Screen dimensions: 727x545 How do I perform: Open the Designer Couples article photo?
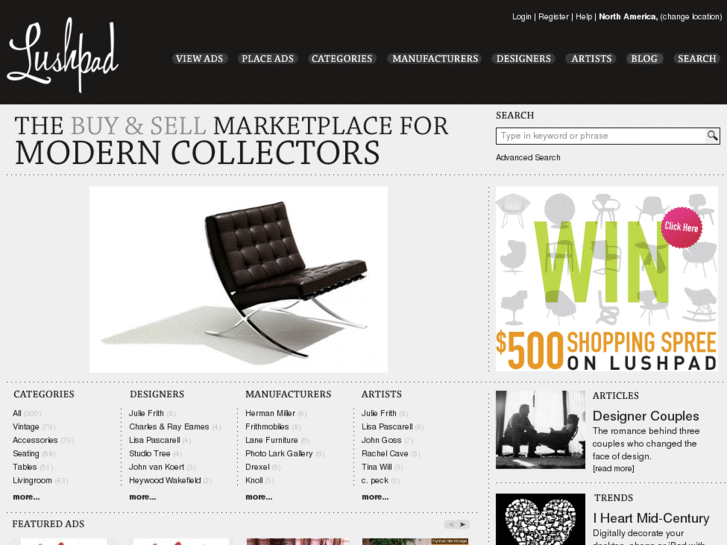540,430
